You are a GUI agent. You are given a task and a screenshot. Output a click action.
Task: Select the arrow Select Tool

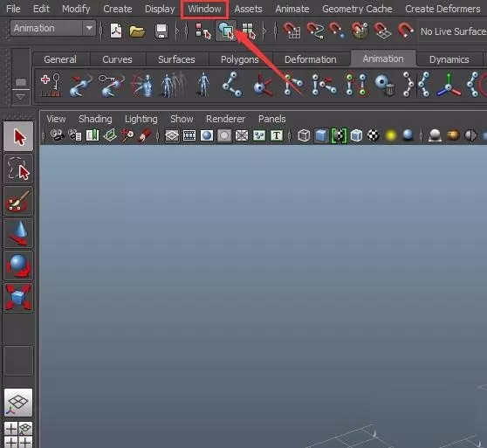(18, 136)
